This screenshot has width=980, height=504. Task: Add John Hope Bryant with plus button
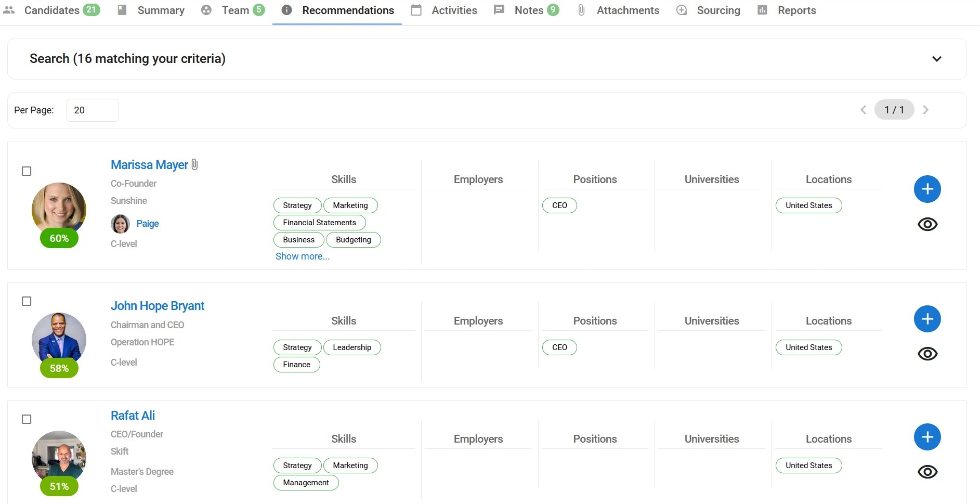[x=927, y=319]
